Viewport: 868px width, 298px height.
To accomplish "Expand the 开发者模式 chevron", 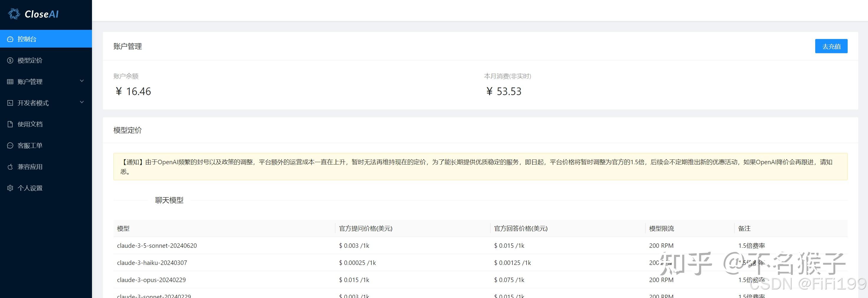I will click(x=82, y=102).
